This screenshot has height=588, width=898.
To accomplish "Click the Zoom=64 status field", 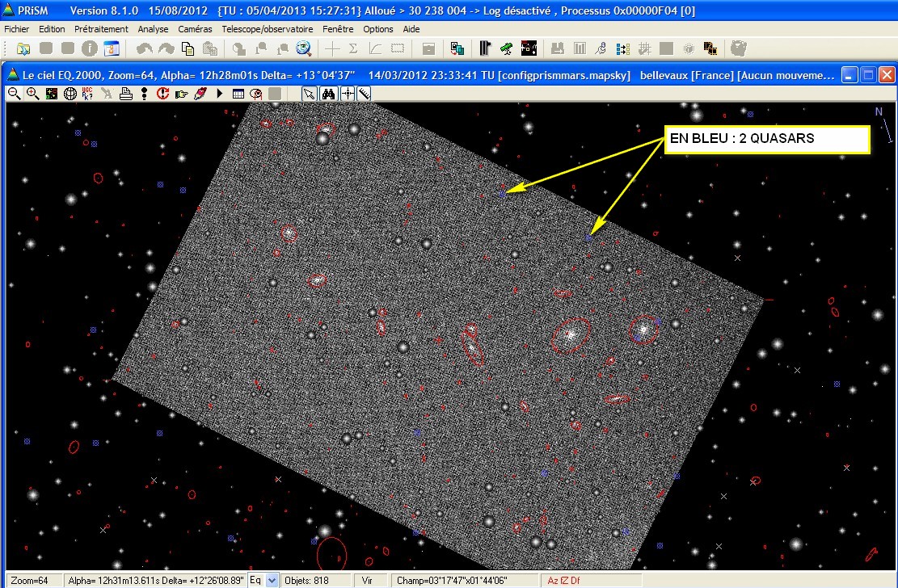I will pyautogui.click(x=35, y=581).
